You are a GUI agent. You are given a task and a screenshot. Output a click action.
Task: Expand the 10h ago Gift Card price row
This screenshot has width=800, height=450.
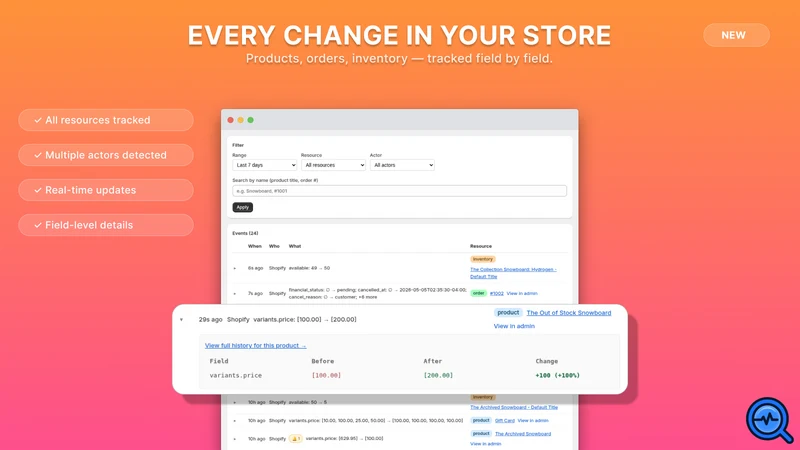coord(235,421)
